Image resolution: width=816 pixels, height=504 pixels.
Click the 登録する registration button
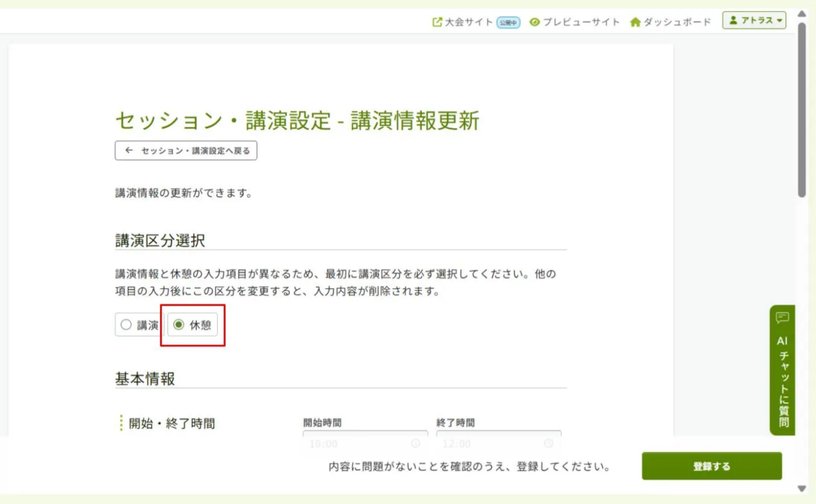pos(713,466)
